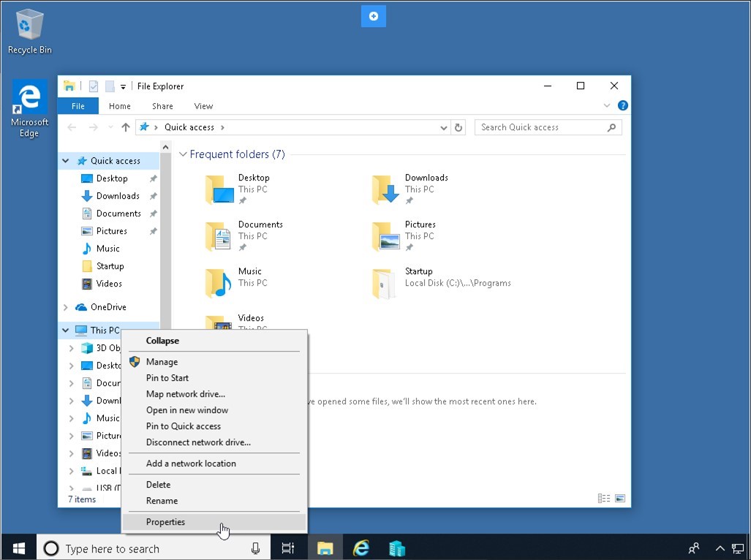The image size is (751, 560).
Task: Click the New folder quick access toolbar icon
Action: (110, 86)
